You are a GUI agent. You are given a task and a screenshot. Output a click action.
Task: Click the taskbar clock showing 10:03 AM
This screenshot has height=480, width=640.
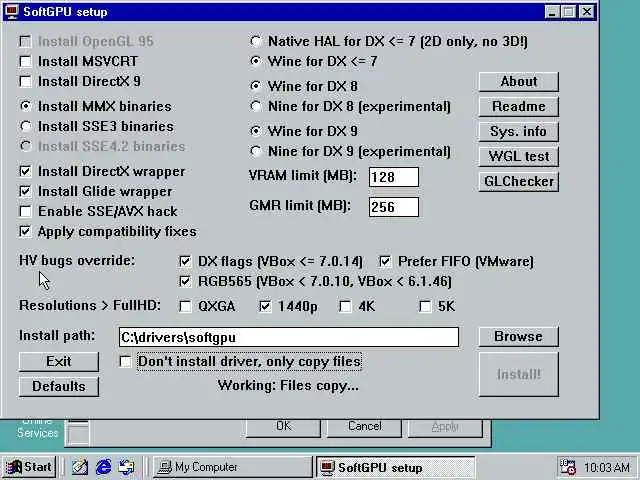click(x=607, y=467)
